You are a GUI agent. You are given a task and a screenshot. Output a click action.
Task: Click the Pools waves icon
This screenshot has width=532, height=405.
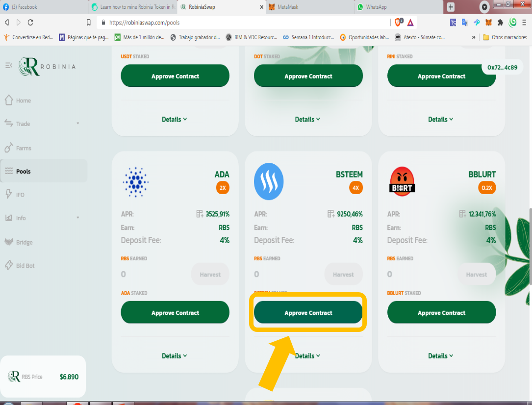[9, 171]
